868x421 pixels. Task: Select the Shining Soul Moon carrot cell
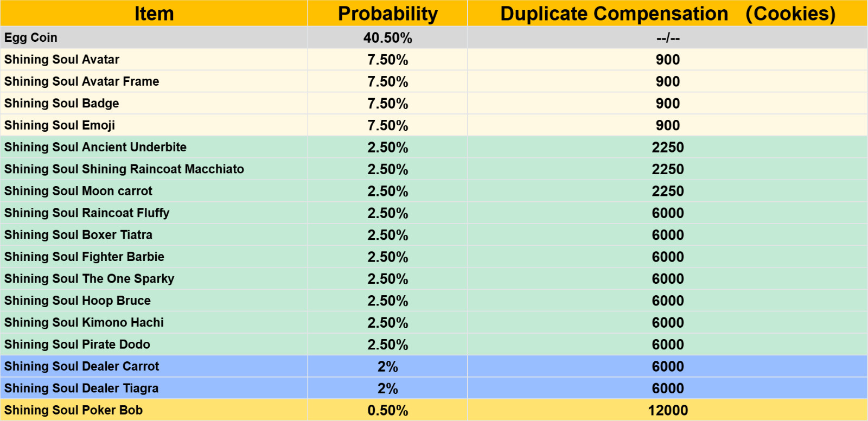coord(154,191)
